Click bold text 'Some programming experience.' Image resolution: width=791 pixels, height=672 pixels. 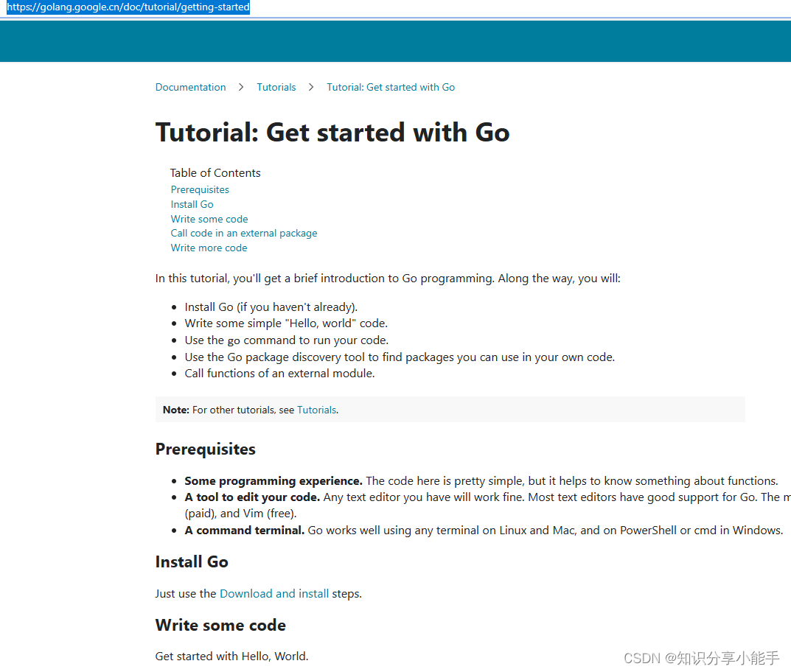click(x=273, y=481)
